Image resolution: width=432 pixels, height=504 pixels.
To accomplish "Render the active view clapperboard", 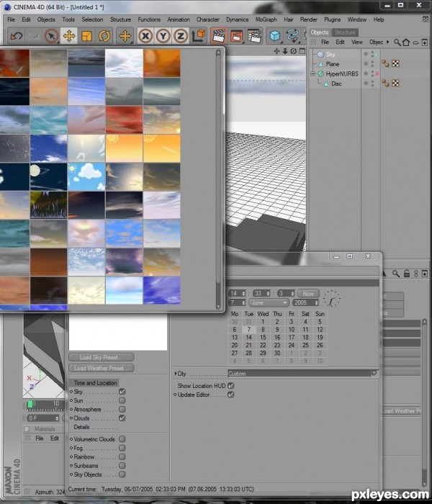I will click(x=219, y=36).
